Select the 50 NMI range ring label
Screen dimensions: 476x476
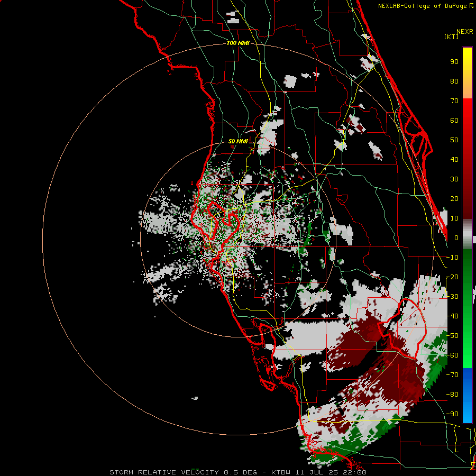pyautogui.click(x=238, y=141)
